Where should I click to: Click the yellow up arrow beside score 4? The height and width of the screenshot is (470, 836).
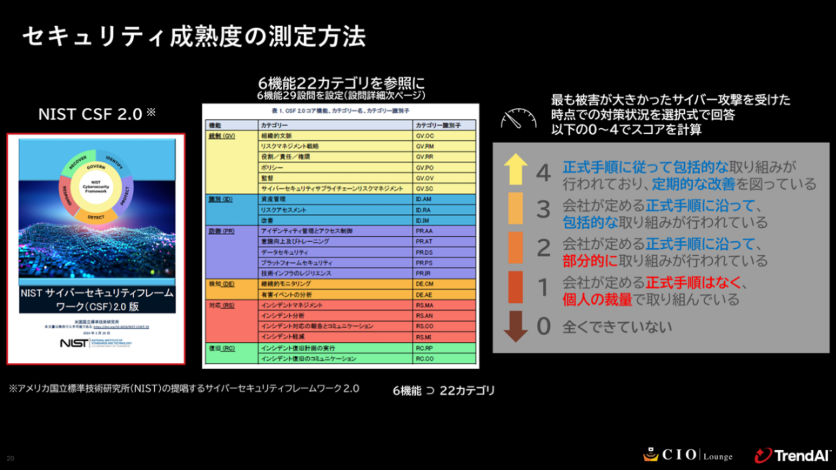(x=516, y=169)
